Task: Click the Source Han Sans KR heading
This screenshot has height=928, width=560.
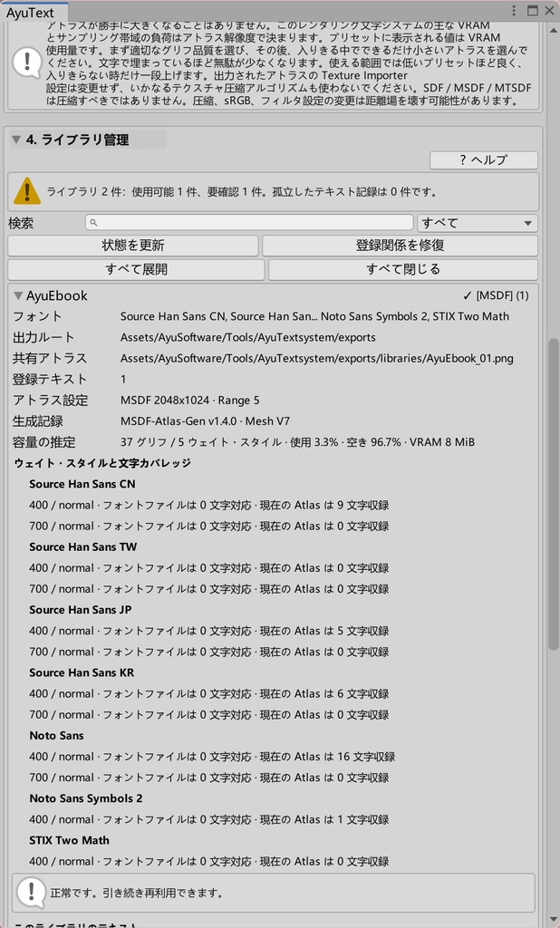Action: tap(82, 673)
